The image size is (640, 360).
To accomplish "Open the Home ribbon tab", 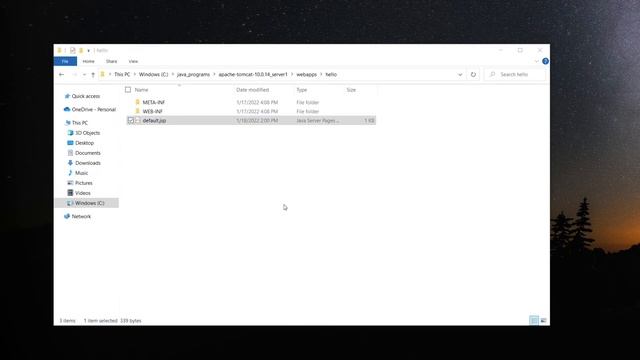I will (x=89, y=61).
